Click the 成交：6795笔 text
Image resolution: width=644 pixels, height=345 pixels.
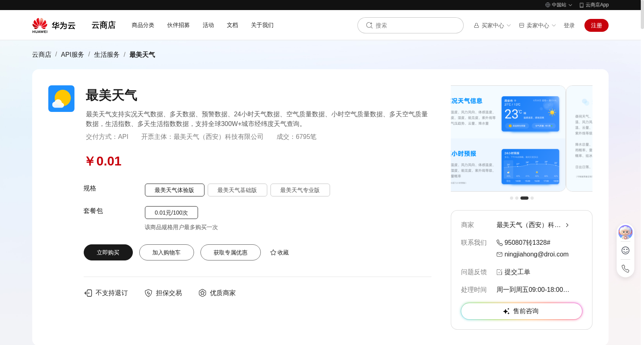296,137
